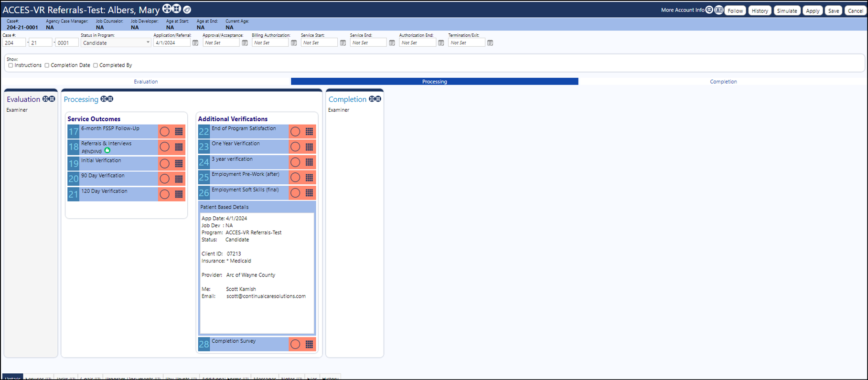Switch to the Completion stage tab

pos(723,82)
